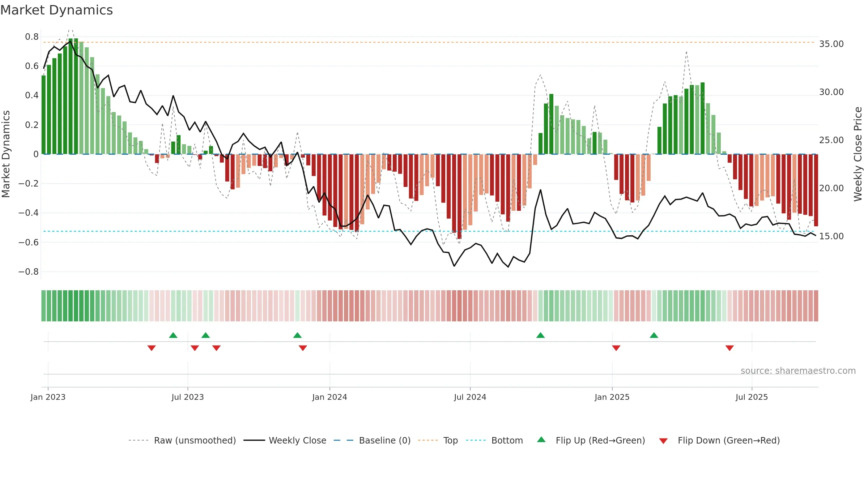Click the 30.00 price axis label
The height and width of the screenshot is (488, 868).
[x=831, y=92]
